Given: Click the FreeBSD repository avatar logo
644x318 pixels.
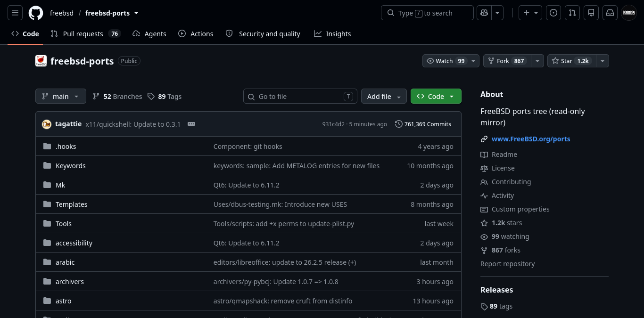Looking at the screenshot, I should pos(41,61).
